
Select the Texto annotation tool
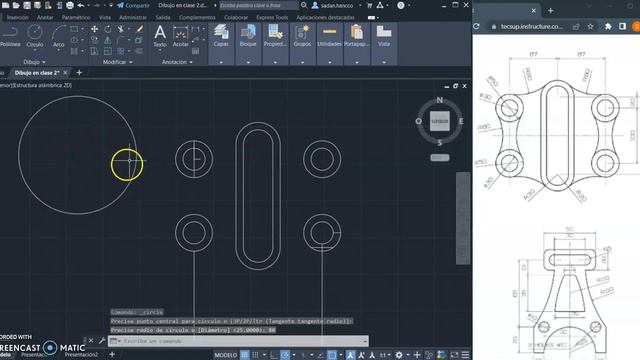point(160,36)
